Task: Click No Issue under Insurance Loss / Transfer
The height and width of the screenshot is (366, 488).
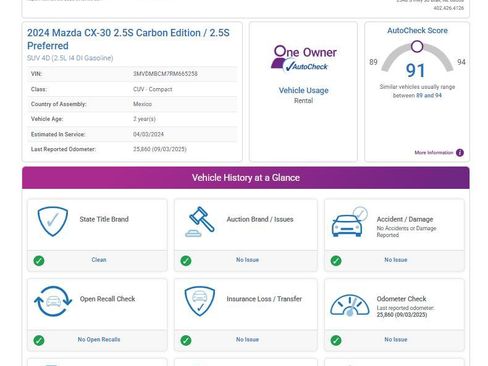Action: pos(247,339)
